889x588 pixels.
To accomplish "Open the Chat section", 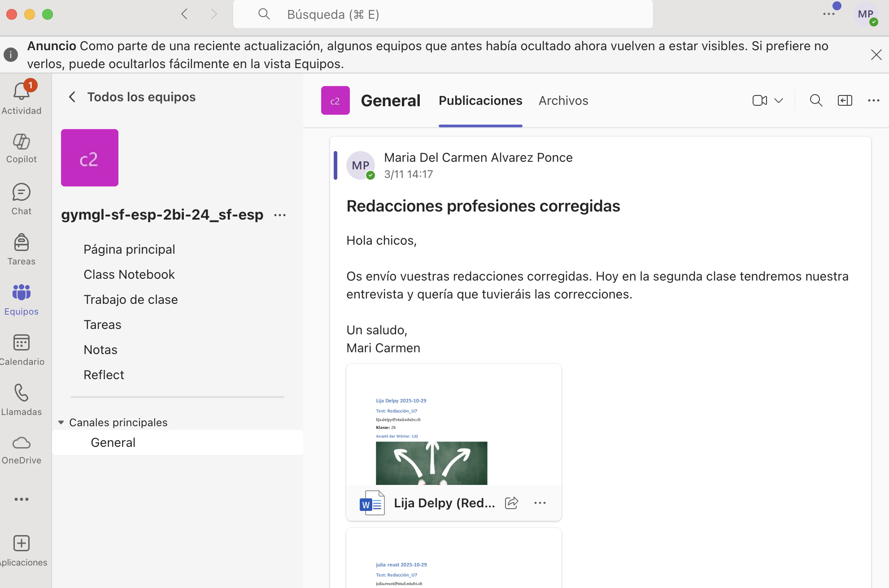I will click(21, 193).
